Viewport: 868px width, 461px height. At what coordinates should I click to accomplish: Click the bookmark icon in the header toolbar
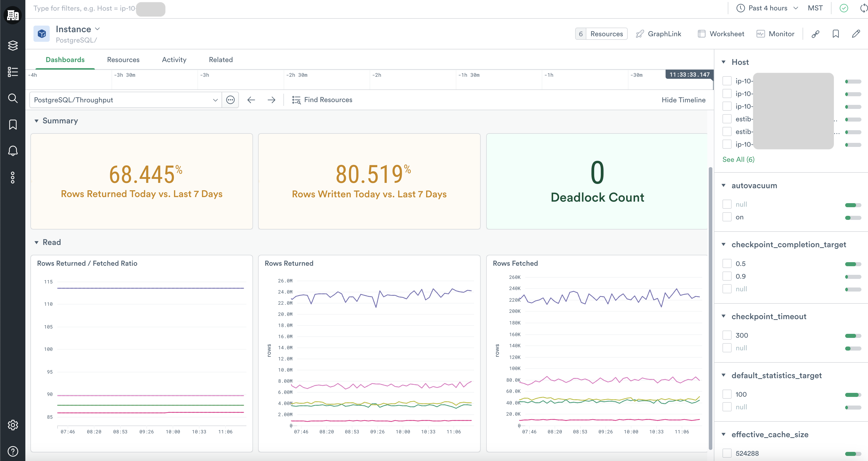[836, 34]
